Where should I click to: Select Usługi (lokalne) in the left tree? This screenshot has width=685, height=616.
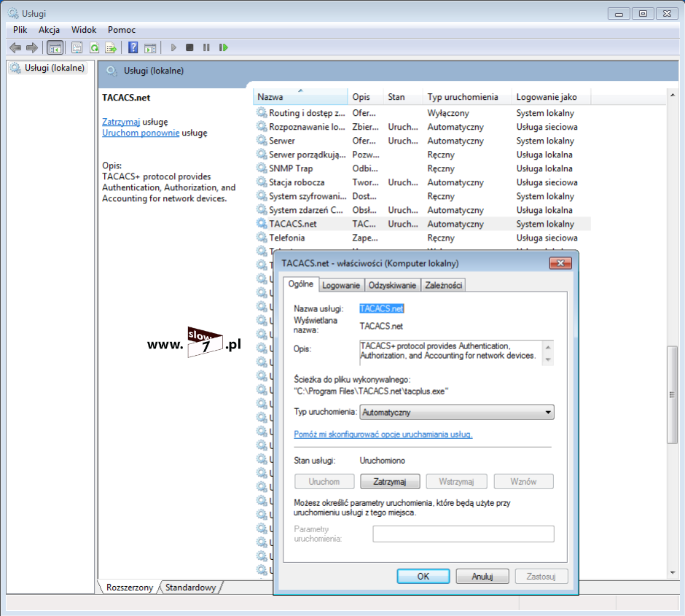pyautogui.click(x=47, y=68)
